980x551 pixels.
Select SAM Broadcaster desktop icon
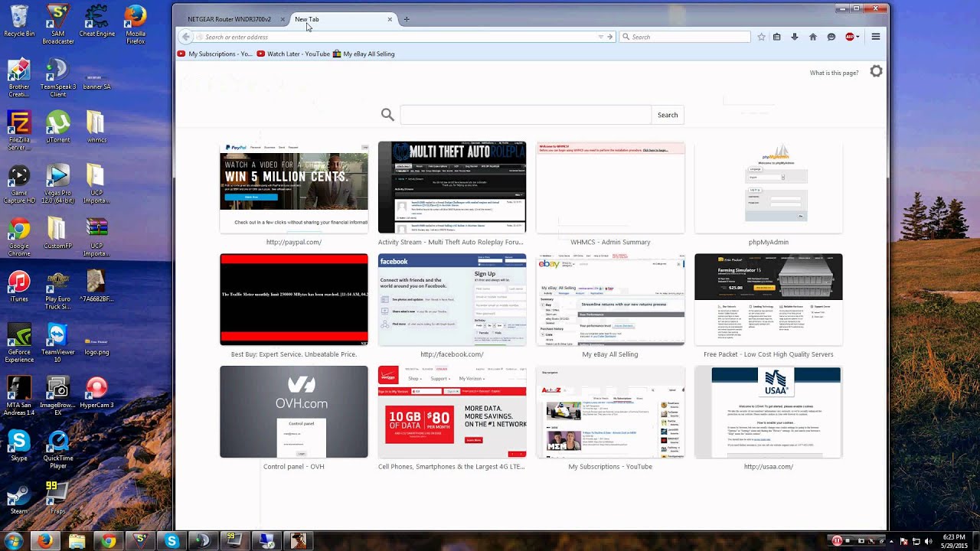[x=58, y=24]
